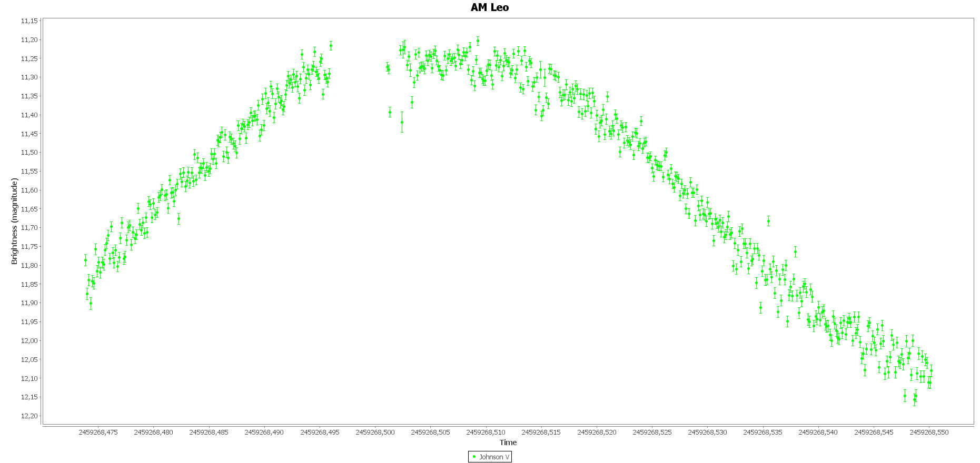Click x-axis tick label 2459268,540
Viewport: 980px width, 463px height.
pyautogui.click(x=818, y=432)
